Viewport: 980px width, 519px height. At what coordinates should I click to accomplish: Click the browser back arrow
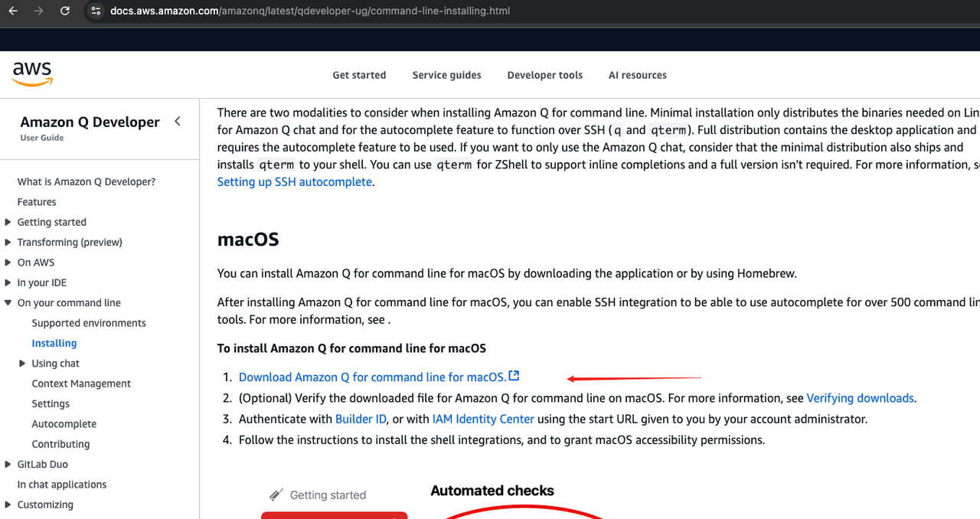tap(13, 11)
